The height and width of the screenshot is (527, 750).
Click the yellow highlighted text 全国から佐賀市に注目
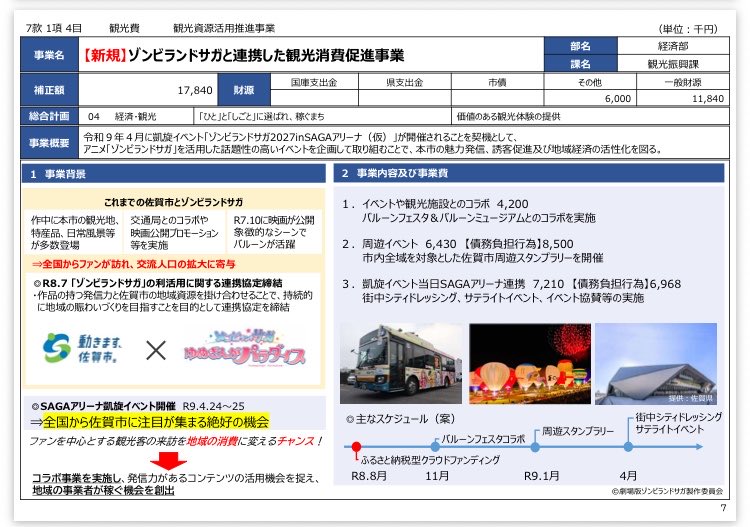coord(156,422)
